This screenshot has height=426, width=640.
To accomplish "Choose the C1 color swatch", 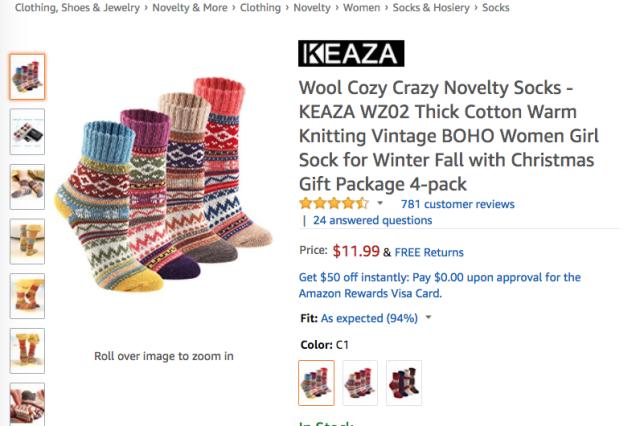I will pos(317,382).
